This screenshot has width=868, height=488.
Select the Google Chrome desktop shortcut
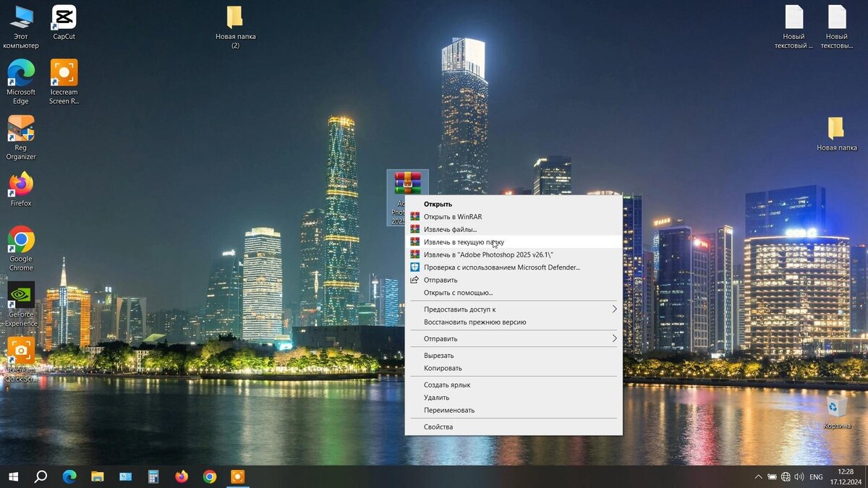tap(21, 249)
